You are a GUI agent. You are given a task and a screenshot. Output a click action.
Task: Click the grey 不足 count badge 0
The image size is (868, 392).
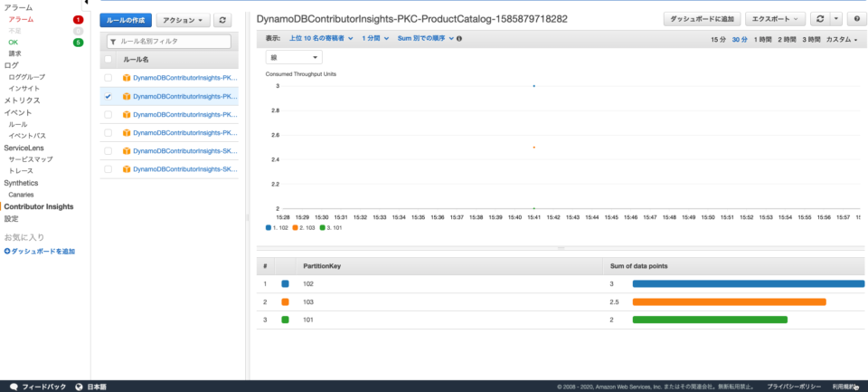78,31
